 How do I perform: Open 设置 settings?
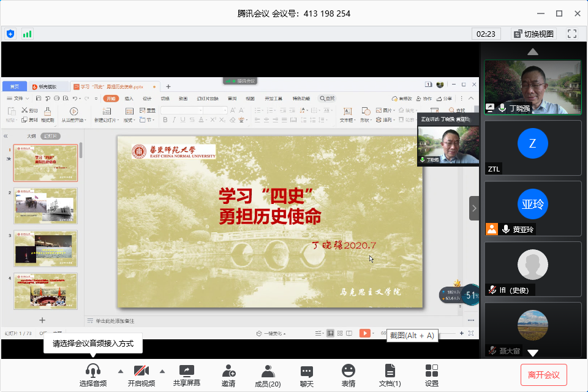(x=432, y=375)
